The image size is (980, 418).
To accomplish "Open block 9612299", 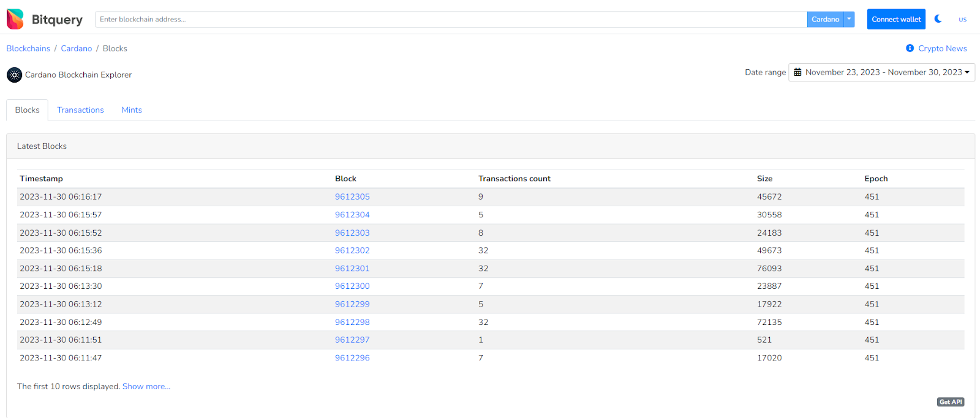I will 352,304.
